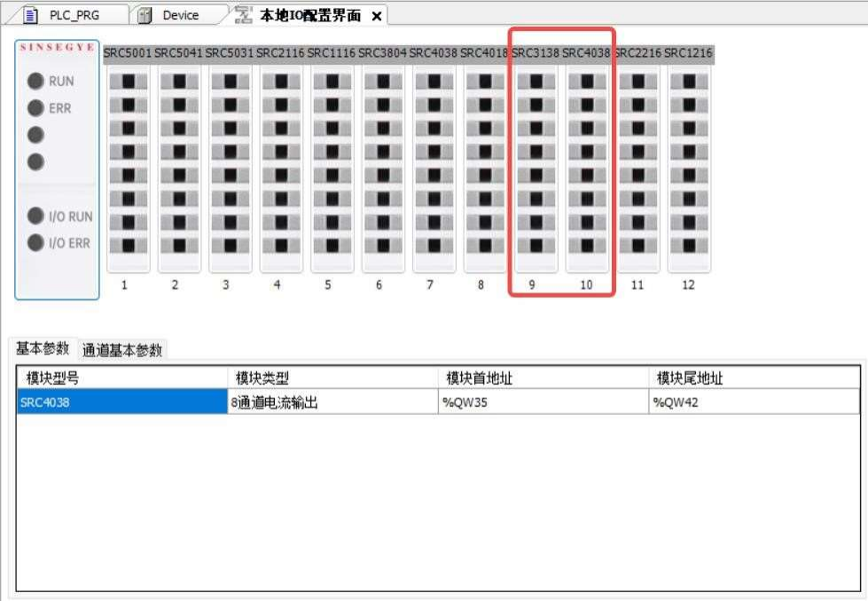Screen dimensions: 868x601
Task: Click the %QW35 start address cell
Action: (x=543, y=402)
